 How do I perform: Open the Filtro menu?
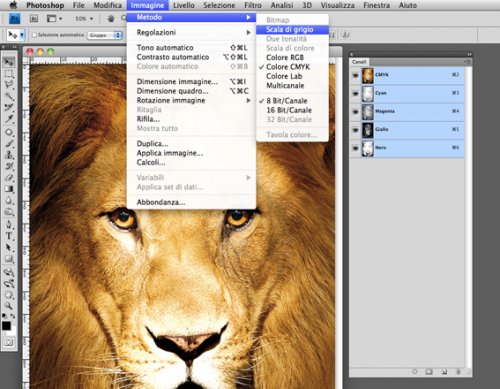(253, 5)
